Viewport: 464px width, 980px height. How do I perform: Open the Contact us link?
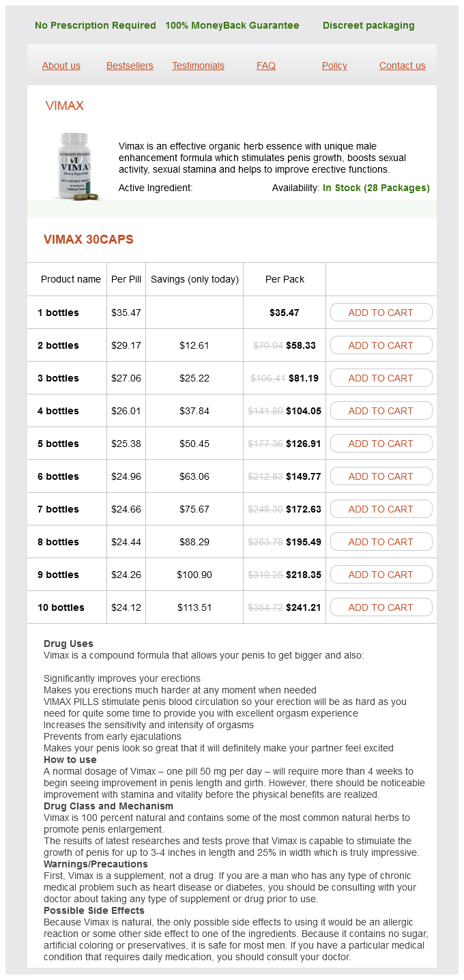click(x=402, y=66)
